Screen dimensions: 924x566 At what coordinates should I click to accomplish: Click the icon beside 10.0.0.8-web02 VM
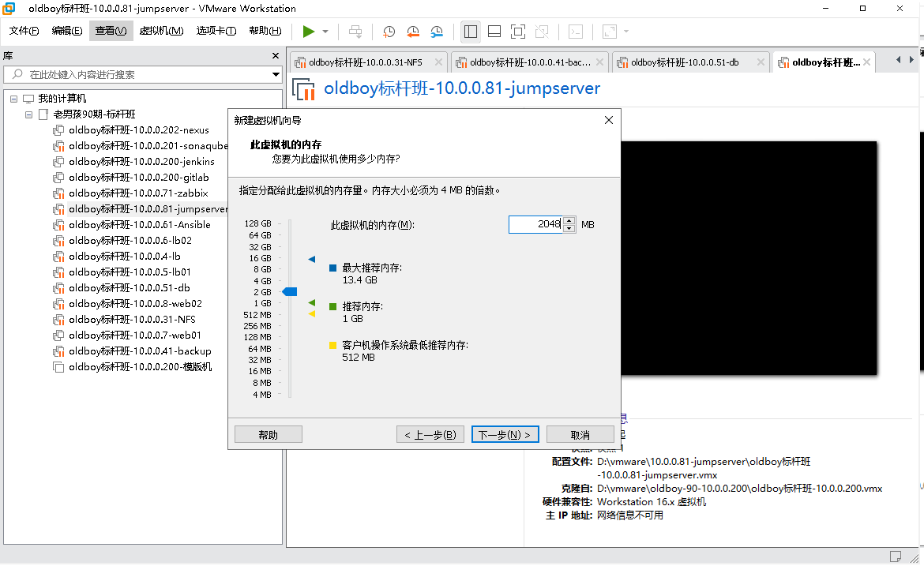[58, 304]
